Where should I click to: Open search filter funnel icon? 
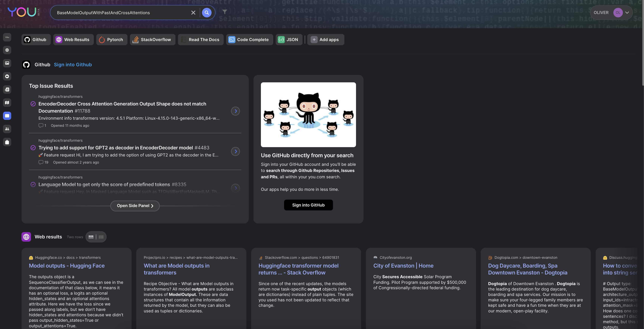224,12
